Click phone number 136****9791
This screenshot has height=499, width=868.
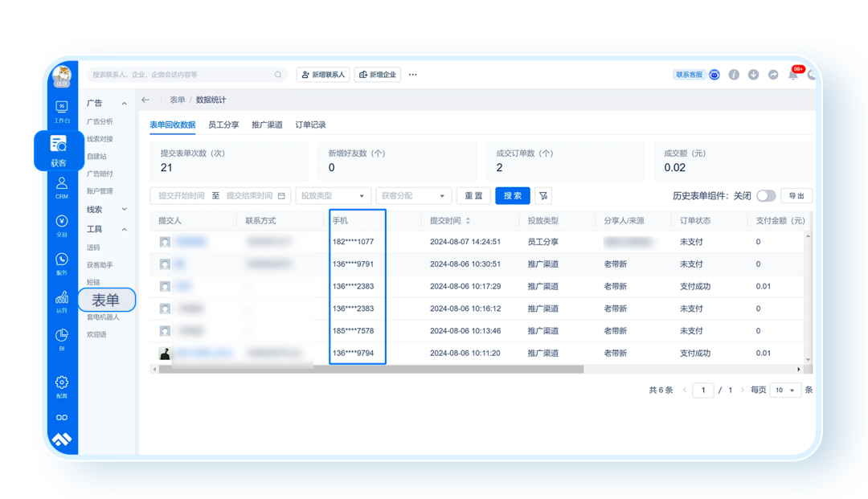[353, 264]
